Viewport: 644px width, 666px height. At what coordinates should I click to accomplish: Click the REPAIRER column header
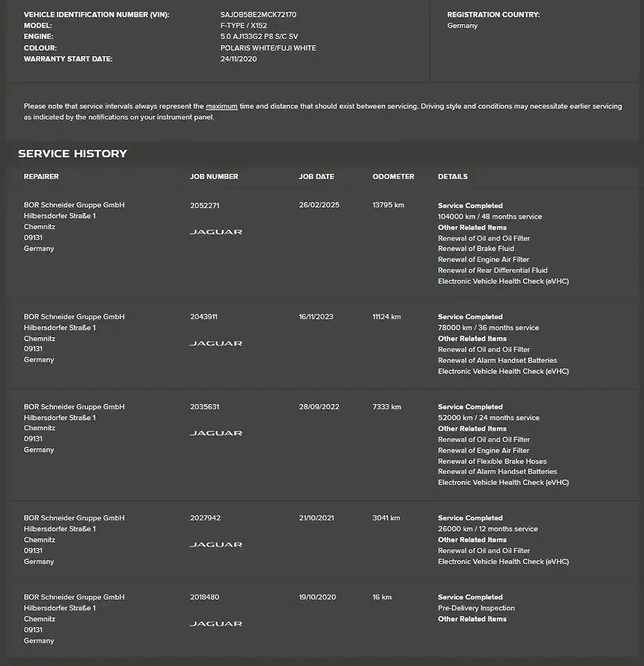point(41,176)
